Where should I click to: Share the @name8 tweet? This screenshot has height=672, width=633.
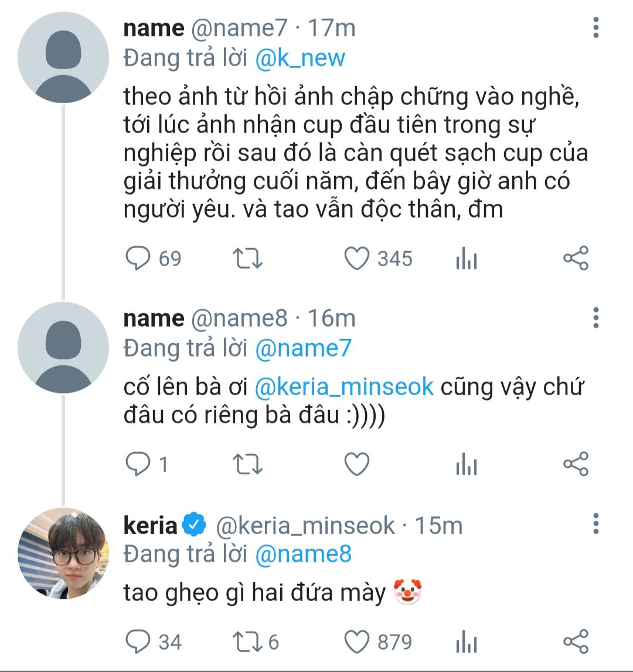point(576,464)
